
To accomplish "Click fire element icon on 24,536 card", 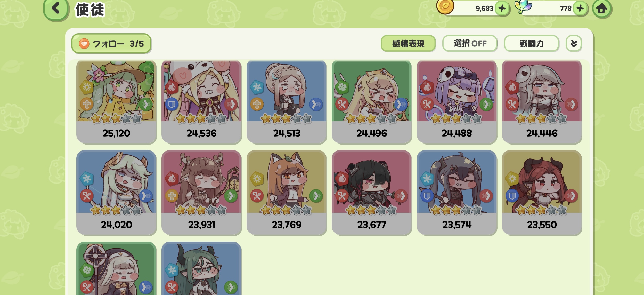I will pyautogui.click(x=172, y=87).
